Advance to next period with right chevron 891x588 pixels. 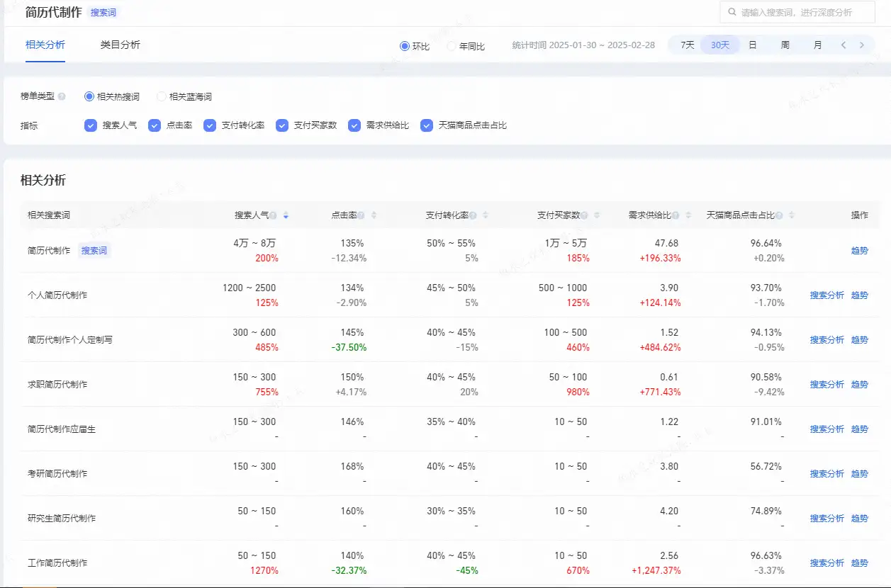pyautogui.click(x=862, y=45)
